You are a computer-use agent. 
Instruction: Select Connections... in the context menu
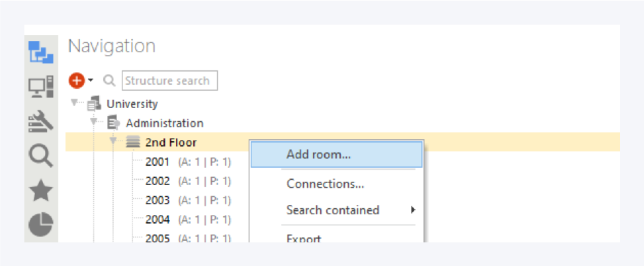pos(325,184)
